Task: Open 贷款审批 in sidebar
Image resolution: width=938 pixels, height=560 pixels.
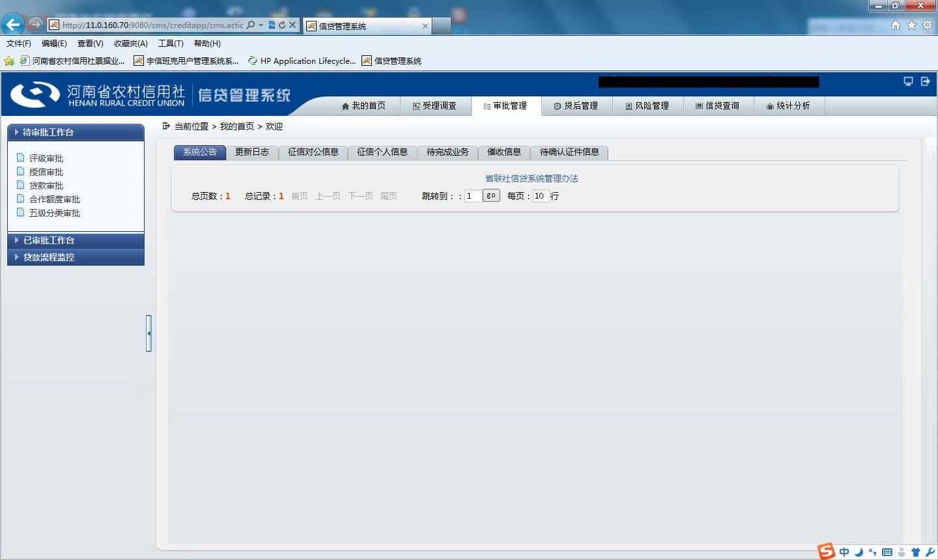Action: click(x=46, y=186)
